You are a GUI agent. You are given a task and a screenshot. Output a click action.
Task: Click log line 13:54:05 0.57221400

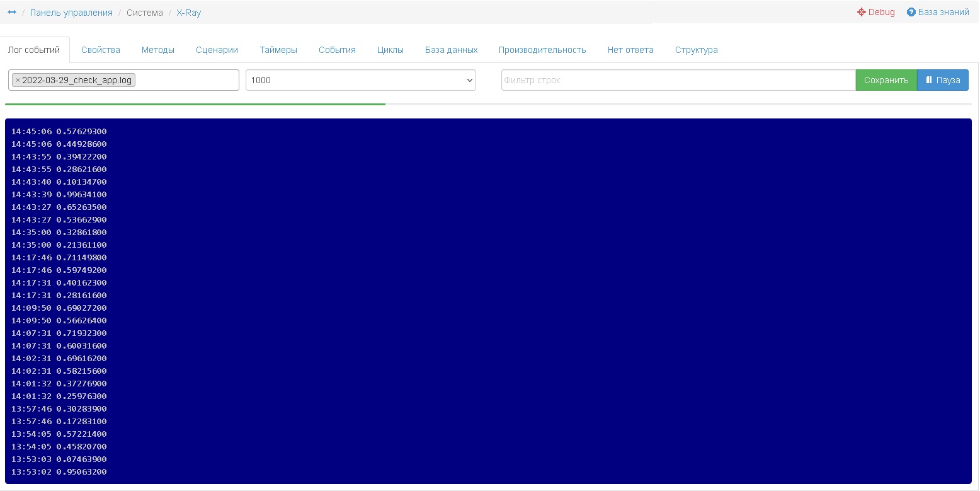59,434
